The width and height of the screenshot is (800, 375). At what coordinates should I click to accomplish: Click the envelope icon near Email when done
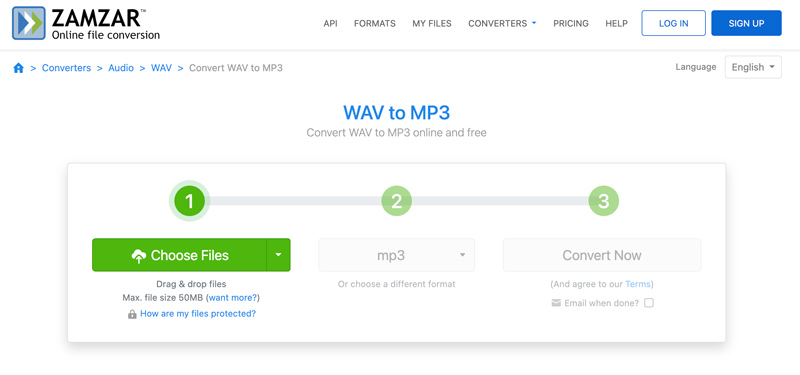point(556,303)
